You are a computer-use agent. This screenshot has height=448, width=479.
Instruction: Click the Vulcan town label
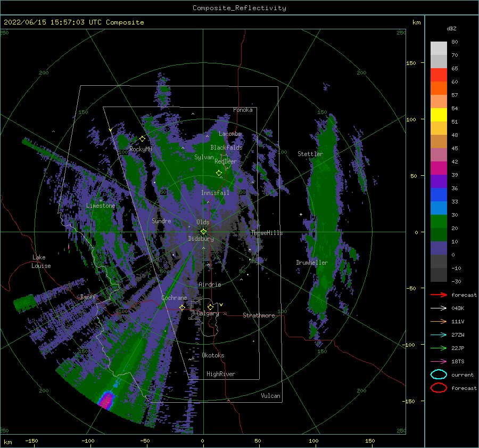click(270, 396)
